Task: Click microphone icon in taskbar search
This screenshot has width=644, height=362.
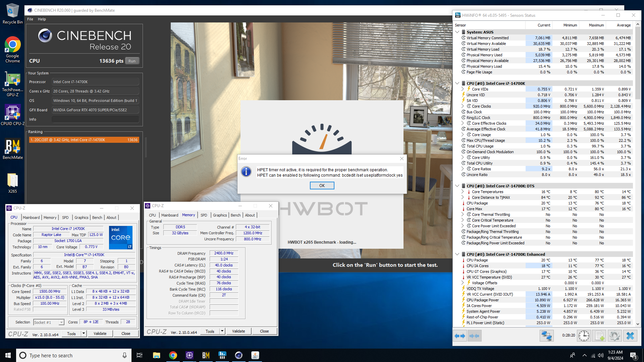Action: [x=124, y=355]
